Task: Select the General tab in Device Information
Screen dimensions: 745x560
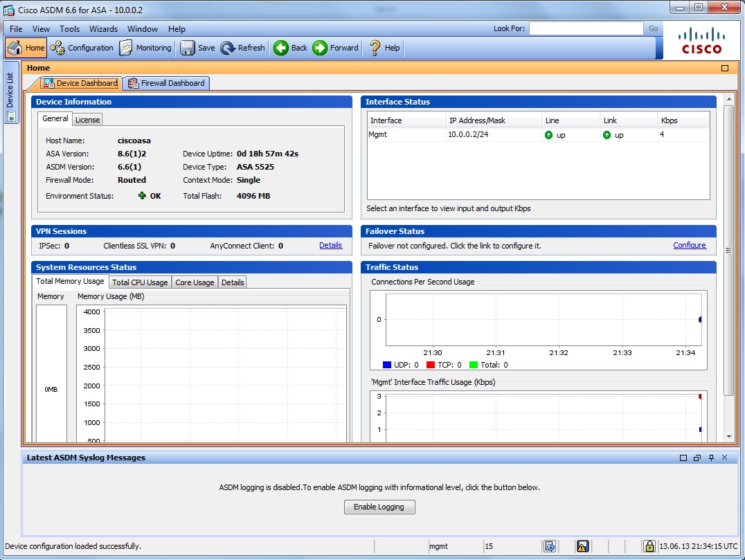Action: coord(55,119)
